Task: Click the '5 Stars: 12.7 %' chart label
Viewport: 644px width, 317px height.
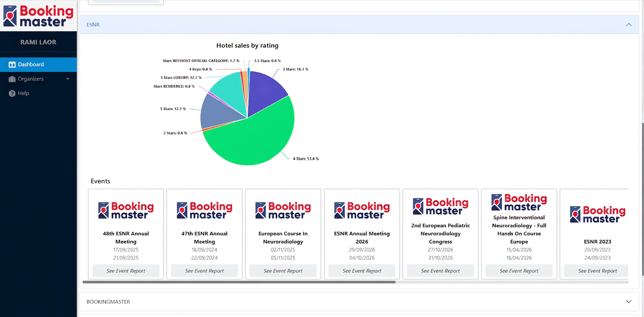Action: tap(173, 109)
